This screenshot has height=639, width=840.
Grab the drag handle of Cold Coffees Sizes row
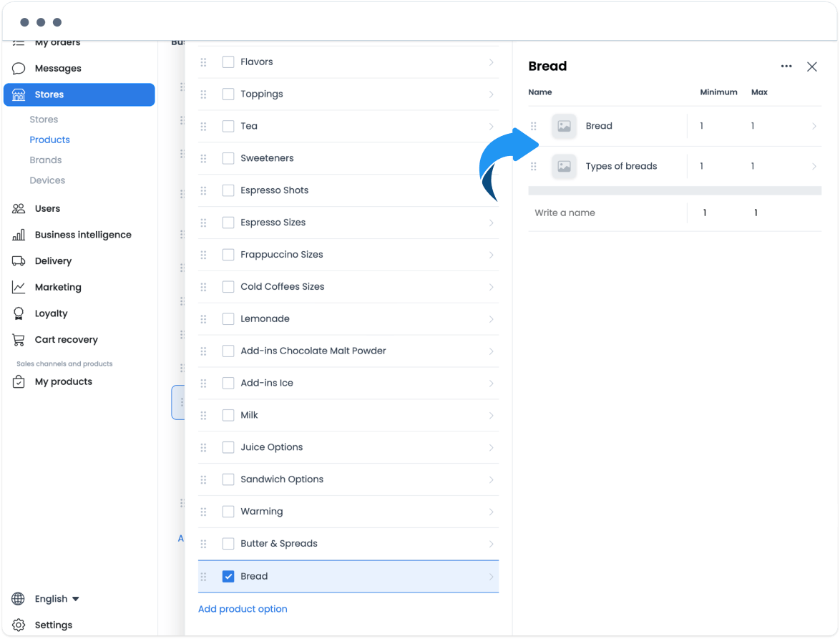pyautogui.click(x=204, y=288)
